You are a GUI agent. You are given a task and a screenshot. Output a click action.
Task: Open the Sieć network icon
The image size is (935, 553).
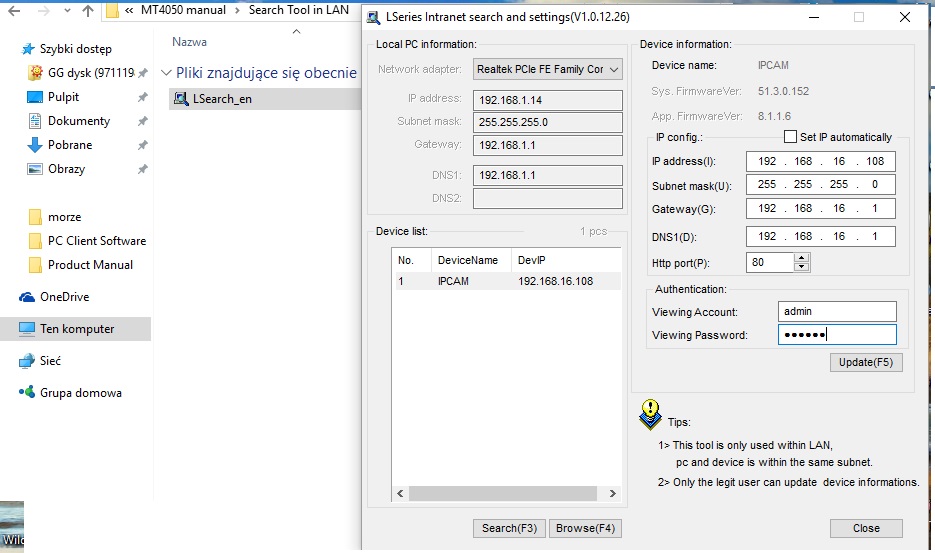27,361
